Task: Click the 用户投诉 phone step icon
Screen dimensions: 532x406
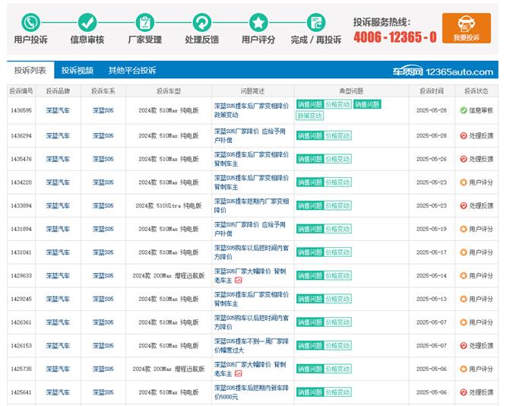Action: pyautogui.click(x=31, y=23)
